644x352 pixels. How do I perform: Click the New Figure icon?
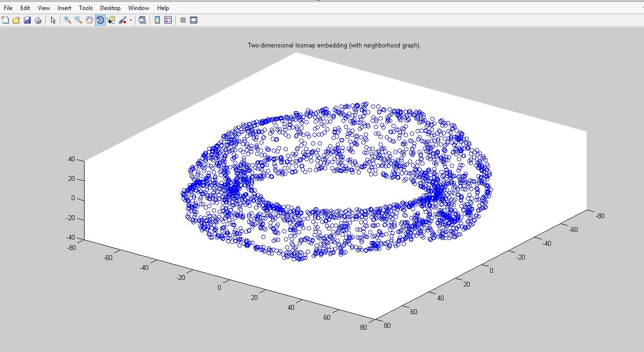pyautogui.click(x=5, y=20)
